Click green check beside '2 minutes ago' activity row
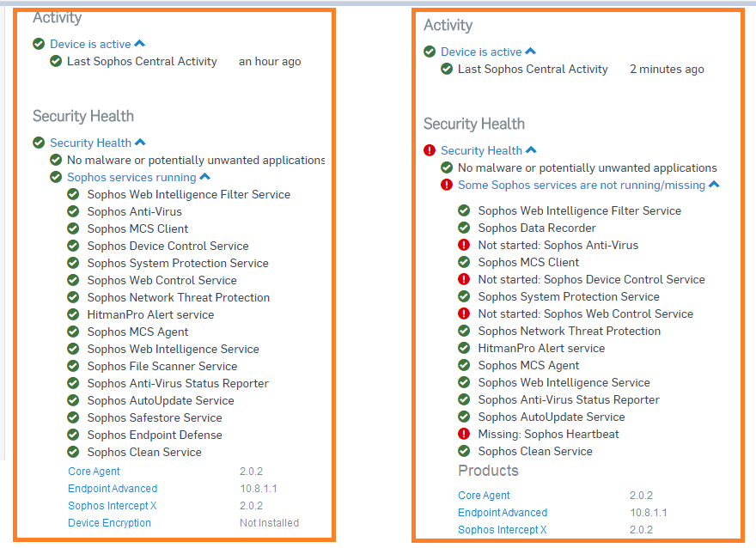The width and height of the screenshot is (756, 548). (447, 69)
